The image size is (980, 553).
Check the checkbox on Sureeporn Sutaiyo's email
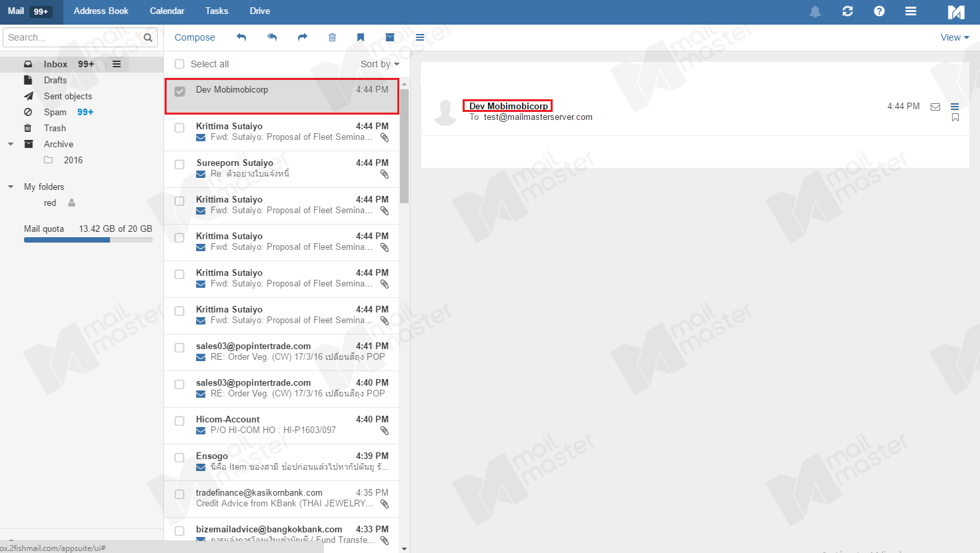coord(179,164)
